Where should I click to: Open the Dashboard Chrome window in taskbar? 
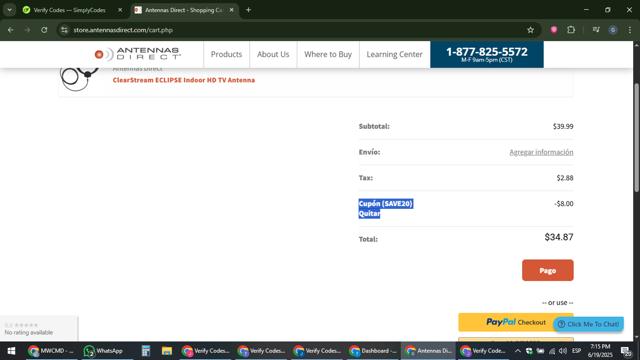point(373,351)
